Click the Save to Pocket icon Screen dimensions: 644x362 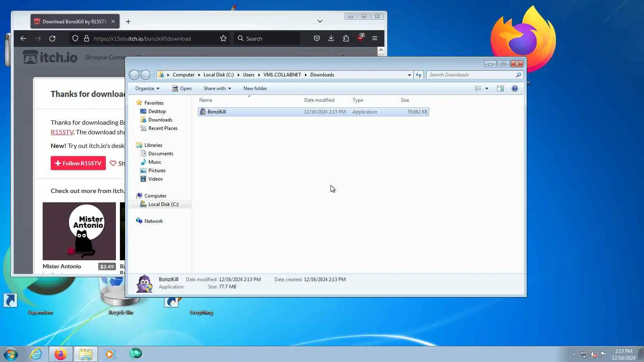point(317,38)
